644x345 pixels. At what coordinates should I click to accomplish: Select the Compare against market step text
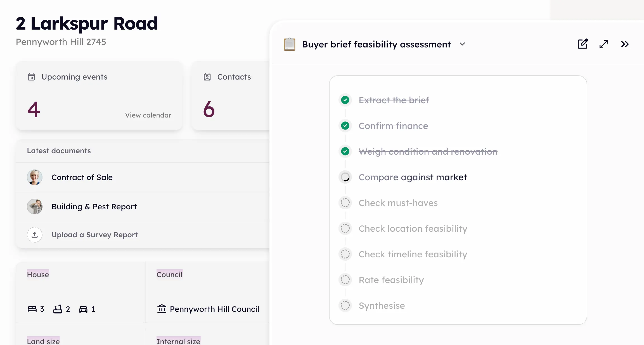[x=413, y=177]
